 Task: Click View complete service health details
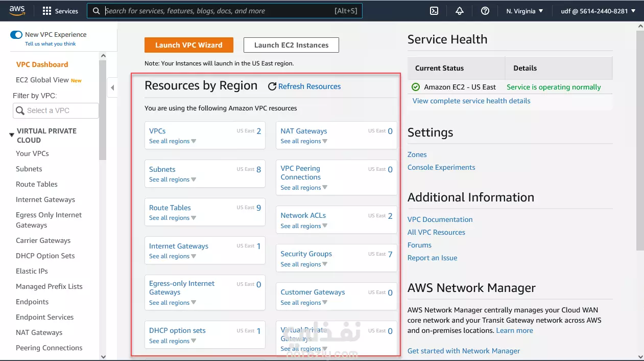(x=471, y=101)
